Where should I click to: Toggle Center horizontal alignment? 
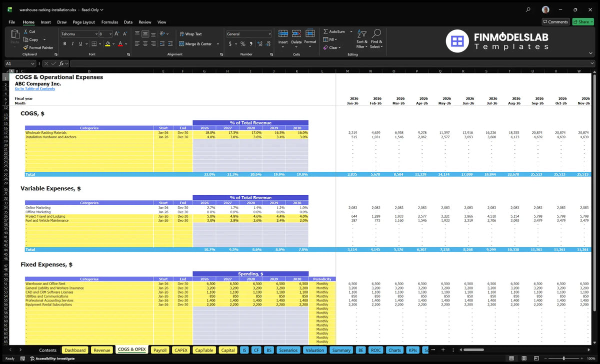point(145,44)
